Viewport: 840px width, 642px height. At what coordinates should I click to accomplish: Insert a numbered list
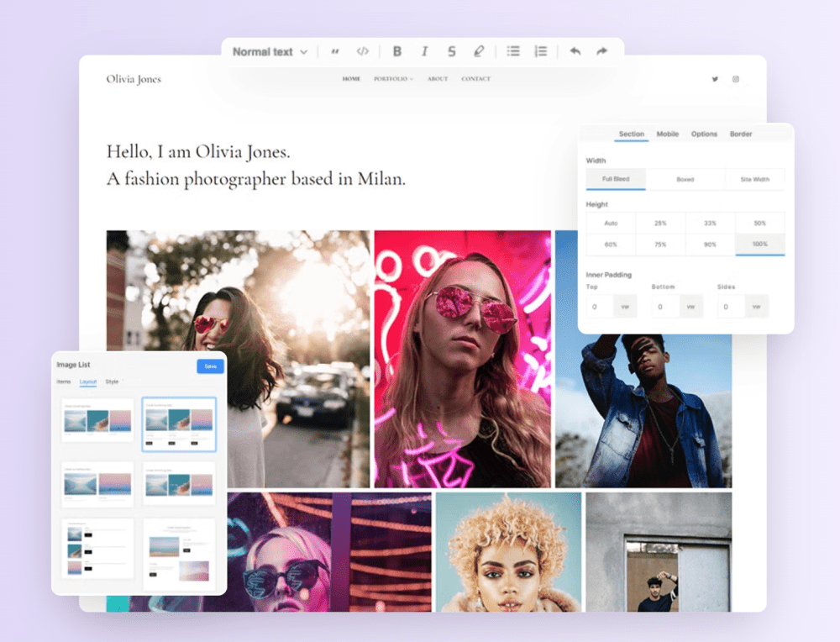pos(540,51)
